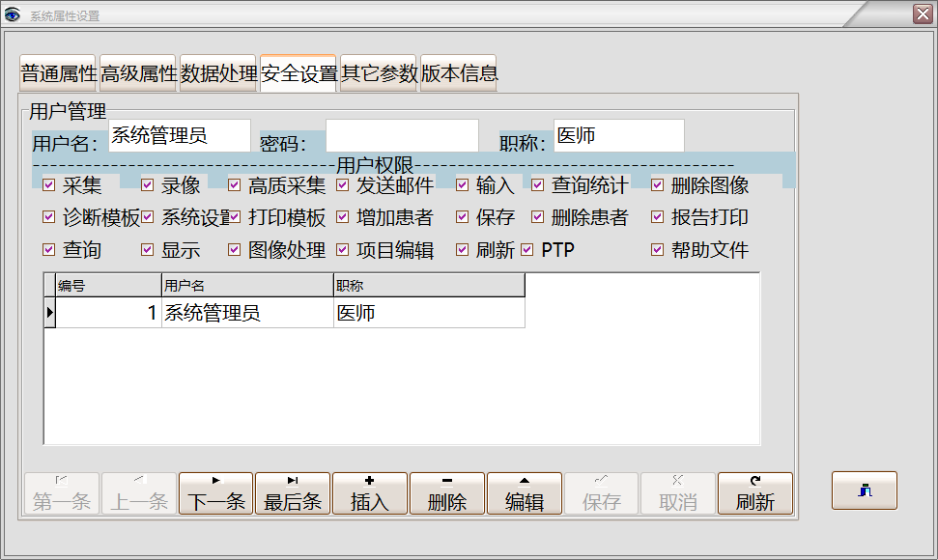The image size is (938, 560).
Task: Jump to last record with 最后条
Action: (x=293, y=493)
